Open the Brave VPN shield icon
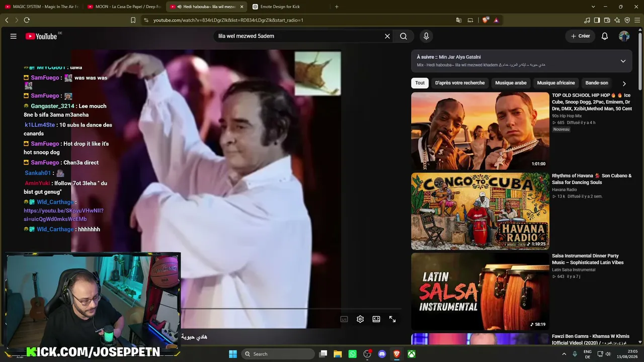Screen dimensions: 644x362 coord(627,20)
